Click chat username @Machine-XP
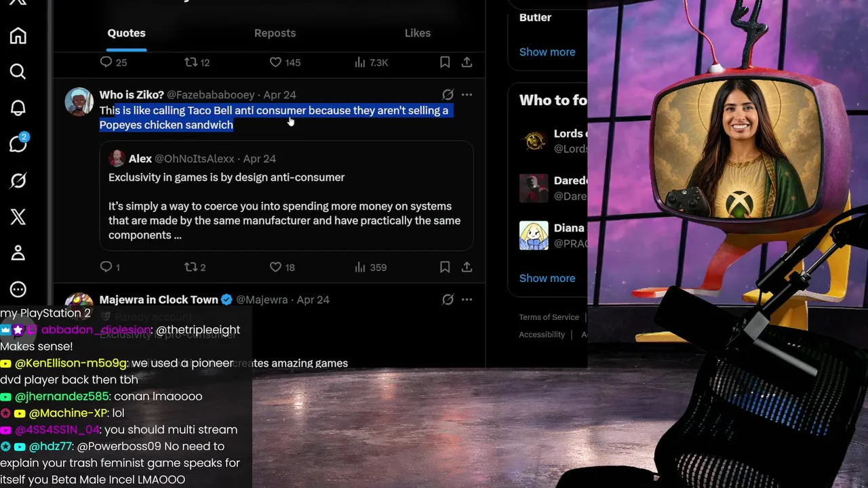The width and height of the screenshot is (868, 488). pos(68,413)
